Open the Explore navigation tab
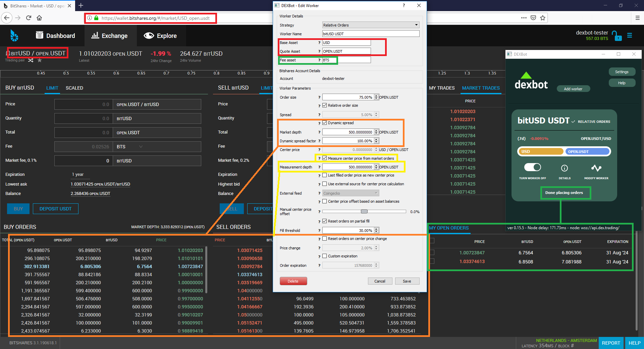 tap(160, 36)
